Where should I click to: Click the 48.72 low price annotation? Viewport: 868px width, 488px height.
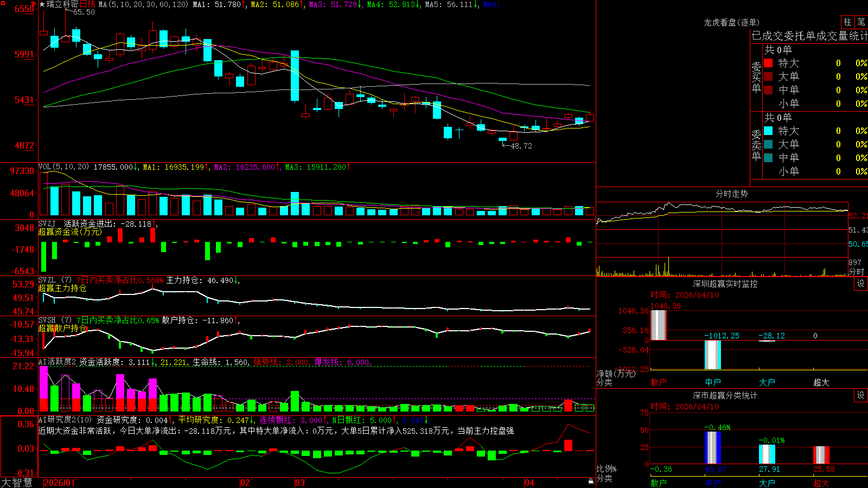(521, 146)
